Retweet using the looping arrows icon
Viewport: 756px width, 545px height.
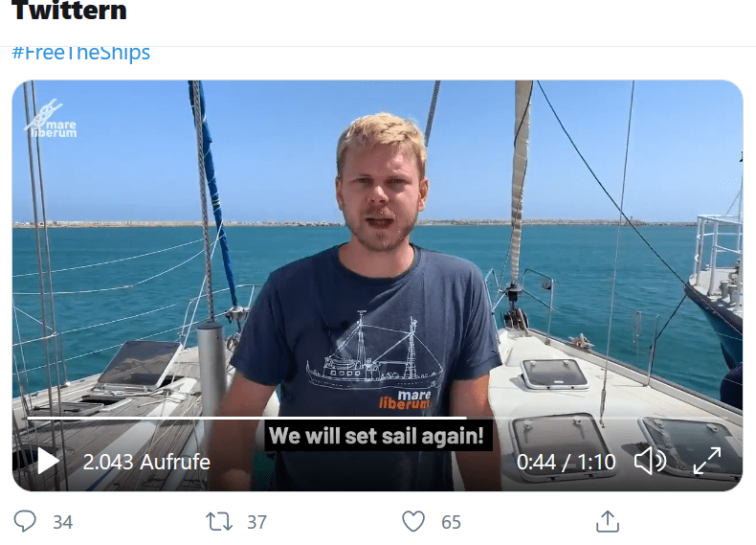pyautogui.click(x=219, y=522)
